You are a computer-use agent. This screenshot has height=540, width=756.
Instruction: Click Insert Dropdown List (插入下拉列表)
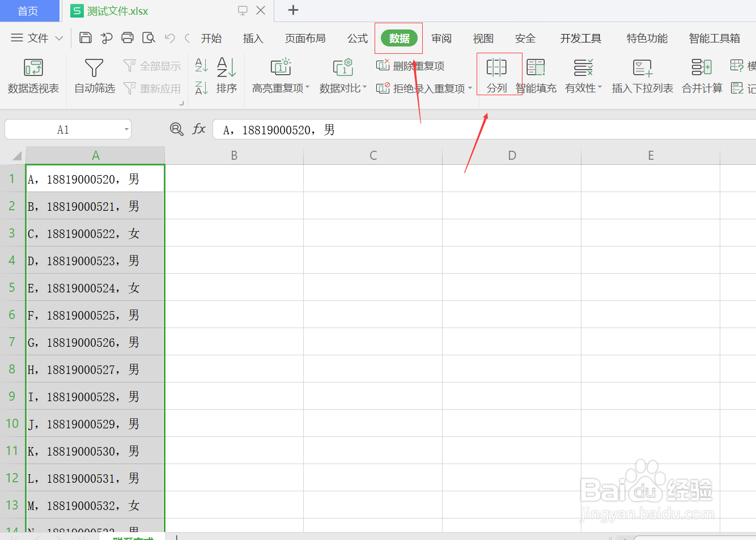(643, 76)
